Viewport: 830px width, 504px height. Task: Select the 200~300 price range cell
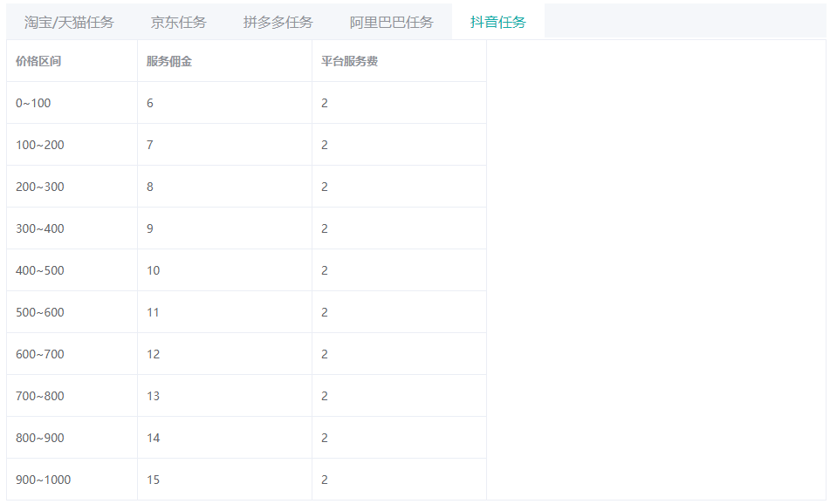click(72, 187)
